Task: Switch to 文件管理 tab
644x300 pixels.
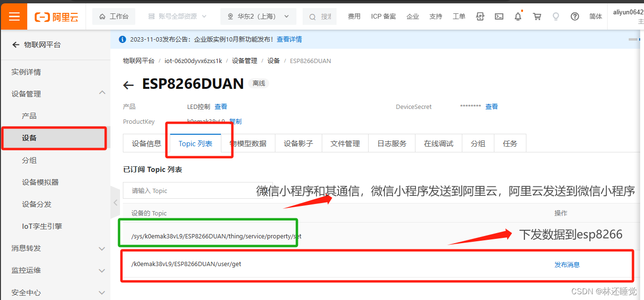Action: tap(345, 143)
